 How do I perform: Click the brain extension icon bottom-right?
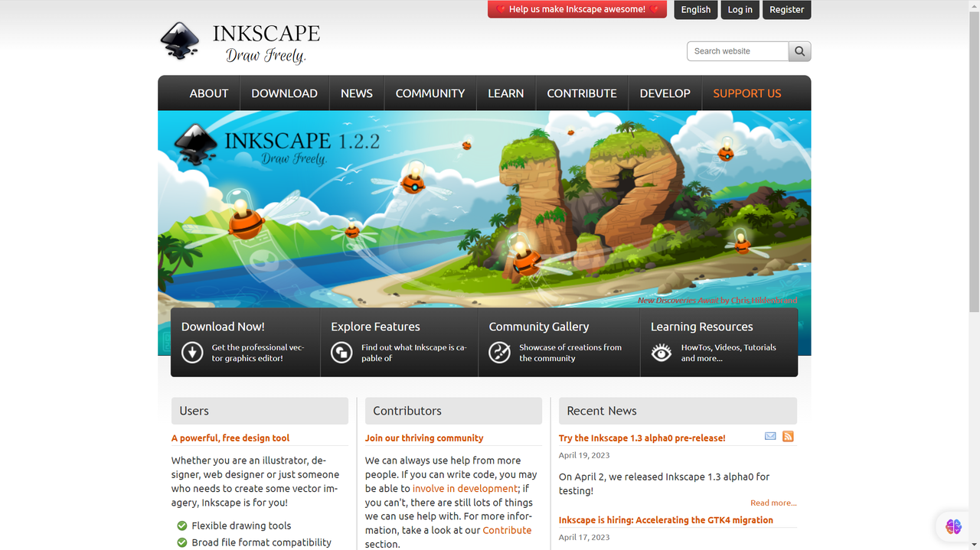953,526
